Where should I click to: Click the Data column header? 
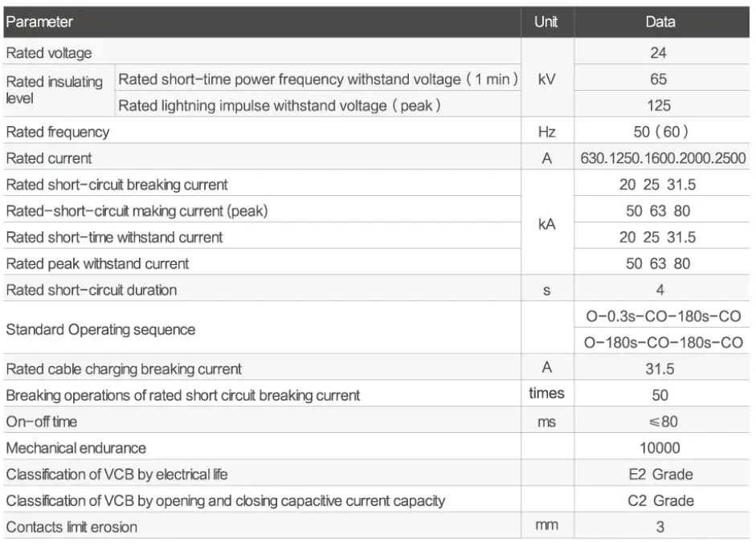[660, 22]
